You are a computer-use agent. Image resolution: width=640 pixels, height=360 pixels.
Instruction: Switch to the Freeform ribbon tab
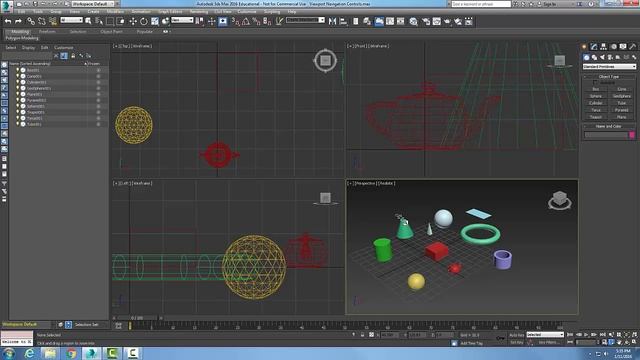[x=47, y=31]
